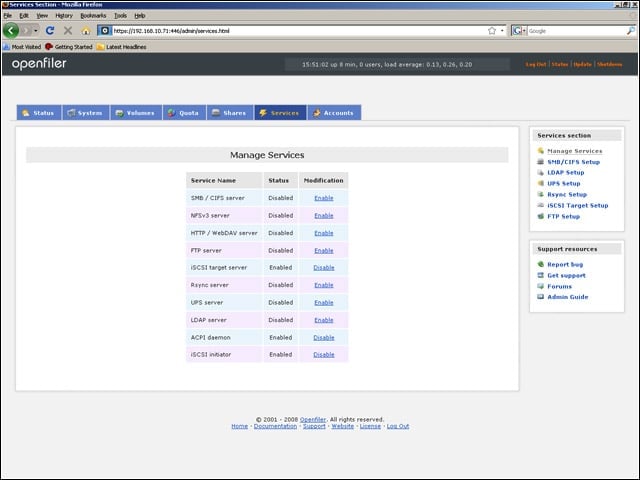This screenshot has height=480, width=640.
Task: Click the Firefox back arrow button
Action: tap(11, 30)
